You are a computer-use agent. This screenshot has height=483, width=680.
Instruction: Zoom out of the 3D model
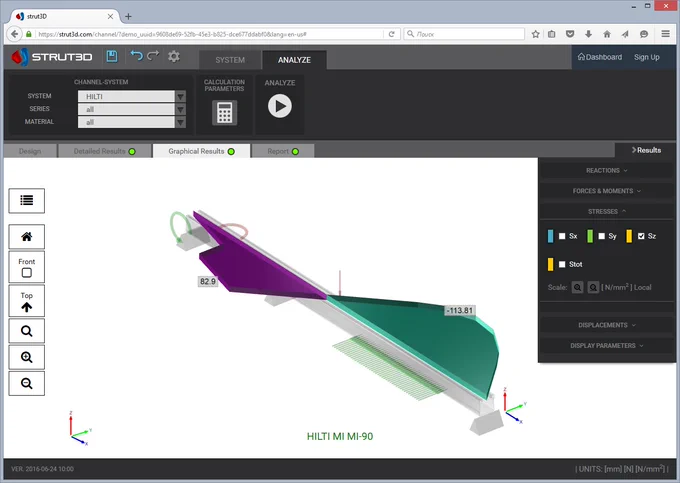26,383
